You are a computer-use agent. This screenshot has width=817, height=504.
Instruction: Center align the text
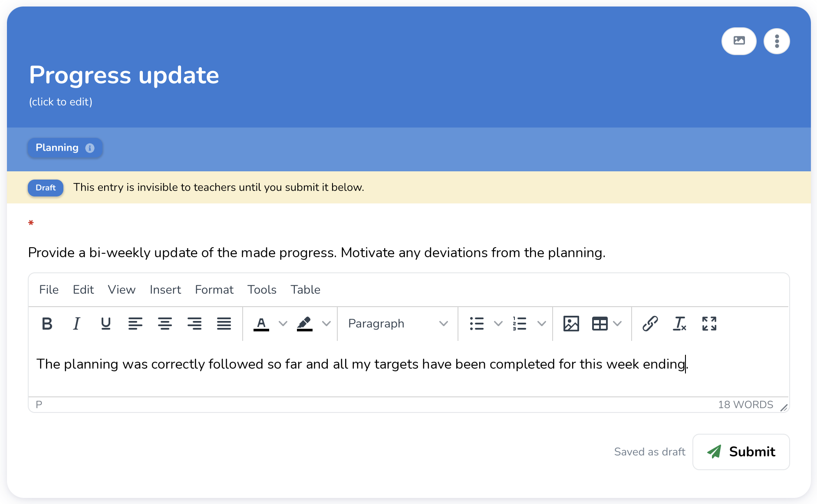165,324
